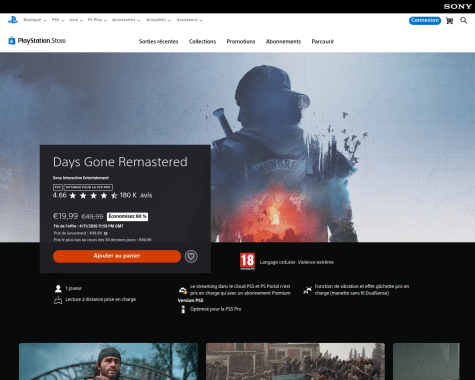
Task: Open the partially visible third screenshot thumbnail
Action: (x=426, y=361)
